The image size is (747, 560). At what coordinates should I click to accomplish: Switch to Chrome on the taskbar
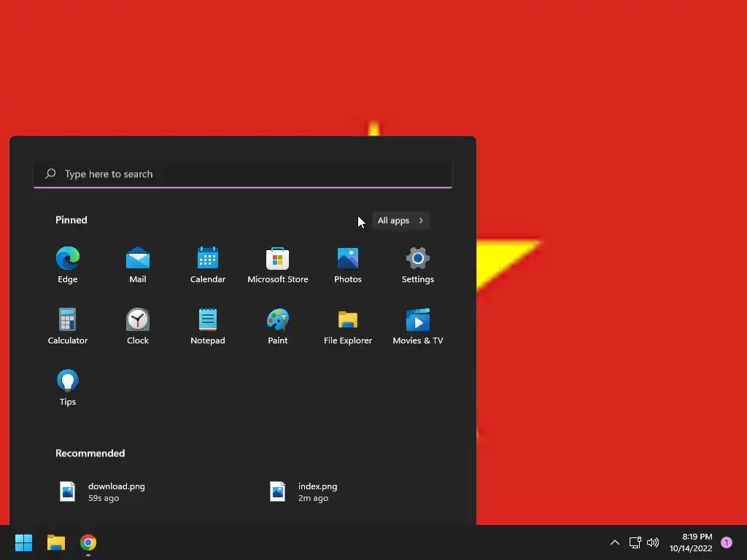pyautogui.click(x=88, y=542)
